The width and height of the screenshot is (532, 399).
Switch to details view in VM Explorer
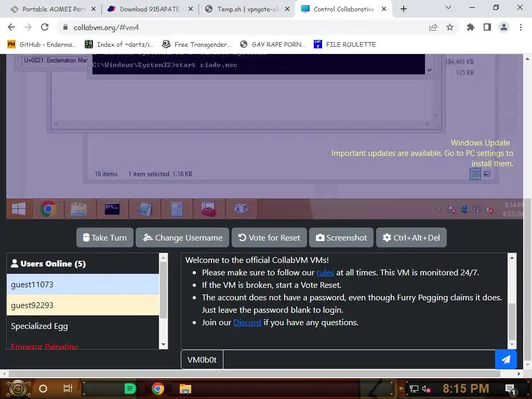click(475, 174)
